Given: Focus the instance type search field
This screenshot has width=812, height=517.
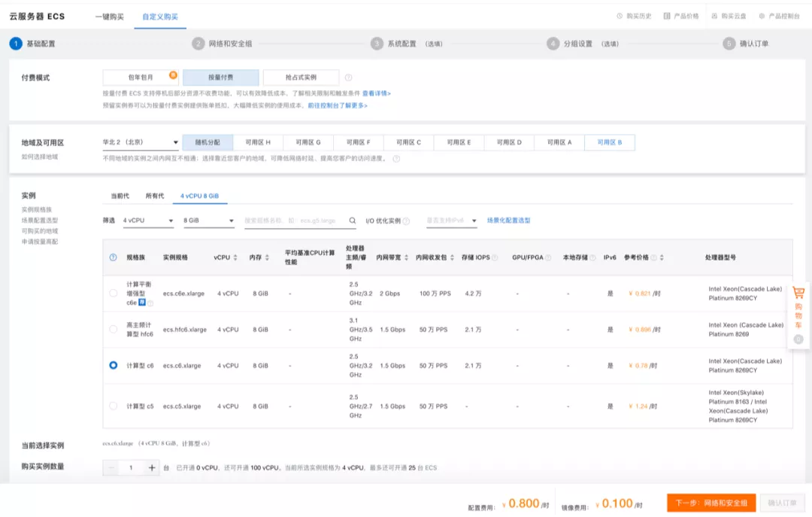Looking at the screenshot, I should click(x=295, y=220).
